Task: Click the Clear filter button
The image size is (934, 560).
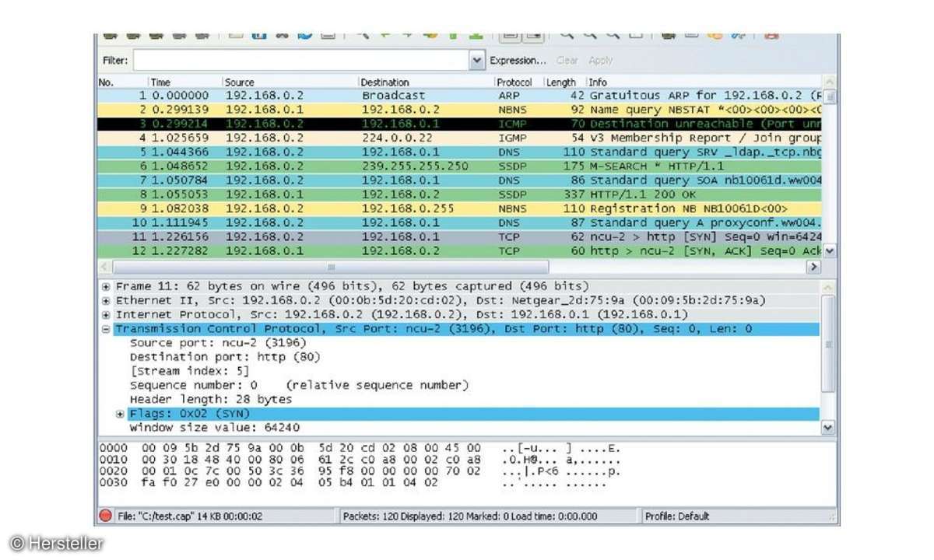Action: [567, 61]
